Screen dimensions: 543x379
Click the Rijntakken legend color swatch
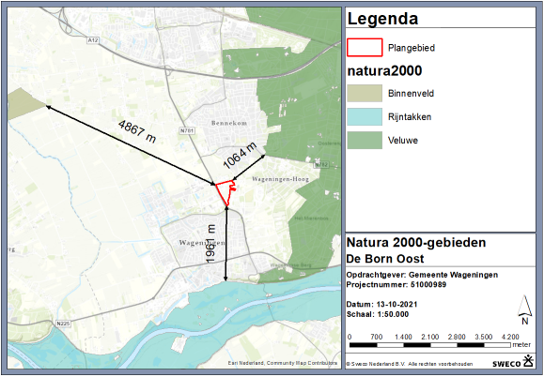click(365, 117)
